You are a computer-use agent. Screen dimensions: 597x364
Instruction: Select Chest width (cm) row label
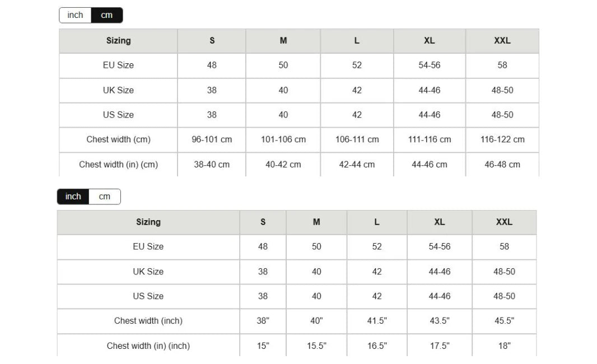[118, 139]
